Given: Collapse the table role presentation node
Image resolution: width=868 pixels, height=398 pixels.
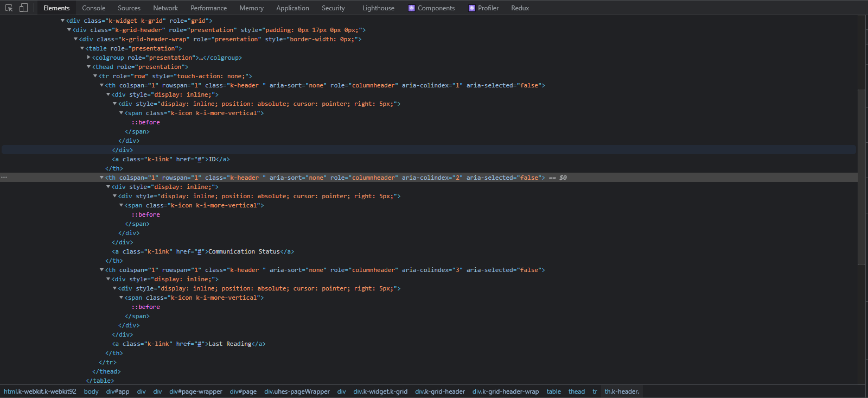Looking at the screenshot, I should (x=82, y=48).
